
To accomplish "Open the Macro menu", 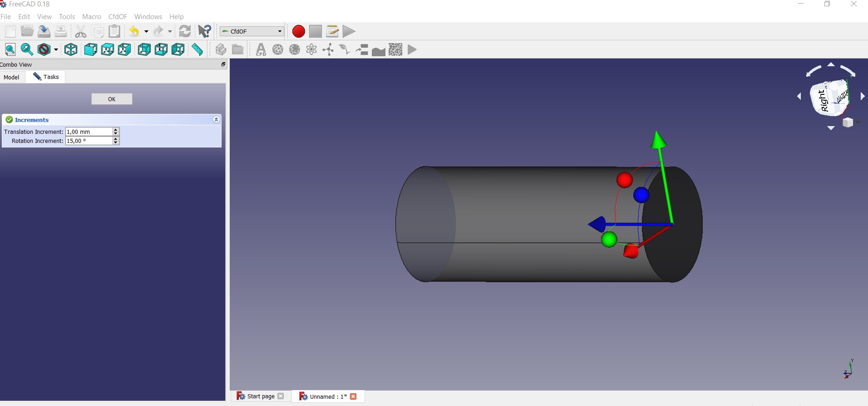I will pos(91,17).
